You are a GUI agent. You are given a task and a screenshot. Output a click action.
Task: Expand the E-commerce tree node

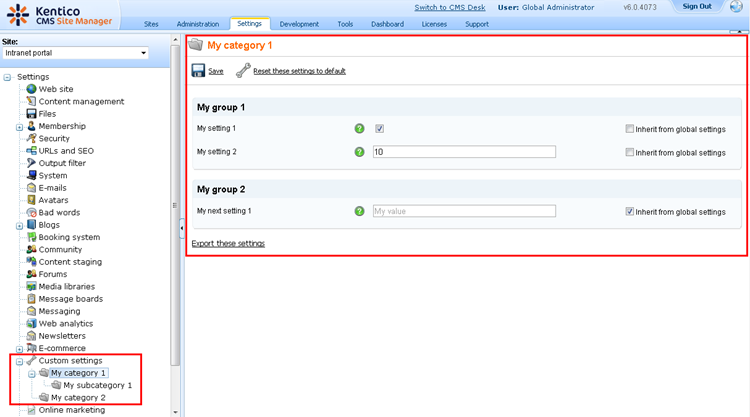pyautogui.click(x=20, y=349)
